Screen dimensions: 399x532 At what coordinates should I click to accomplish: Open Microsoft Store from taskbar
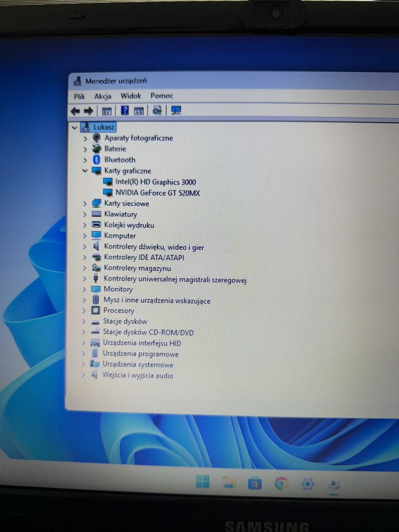(255, 483)
